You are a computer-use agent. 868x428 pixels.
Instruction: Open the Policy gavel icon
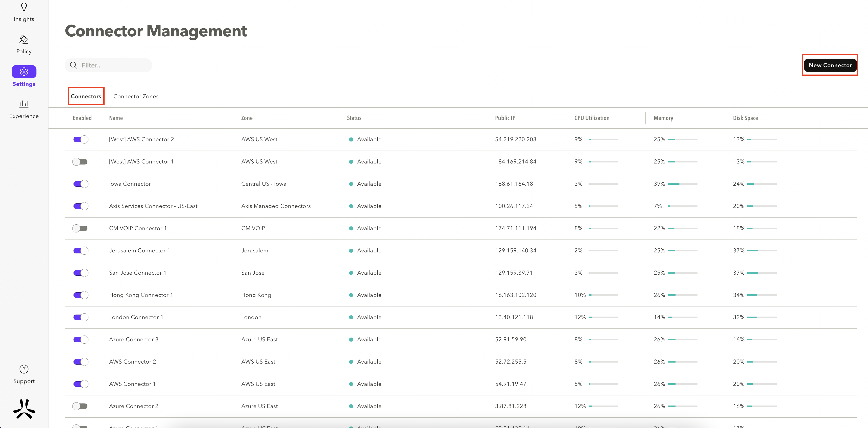(24, 39)
